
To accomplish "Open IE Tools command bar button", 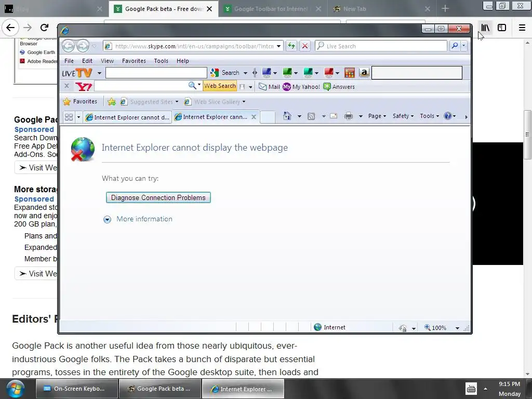I will coord(429,116).
